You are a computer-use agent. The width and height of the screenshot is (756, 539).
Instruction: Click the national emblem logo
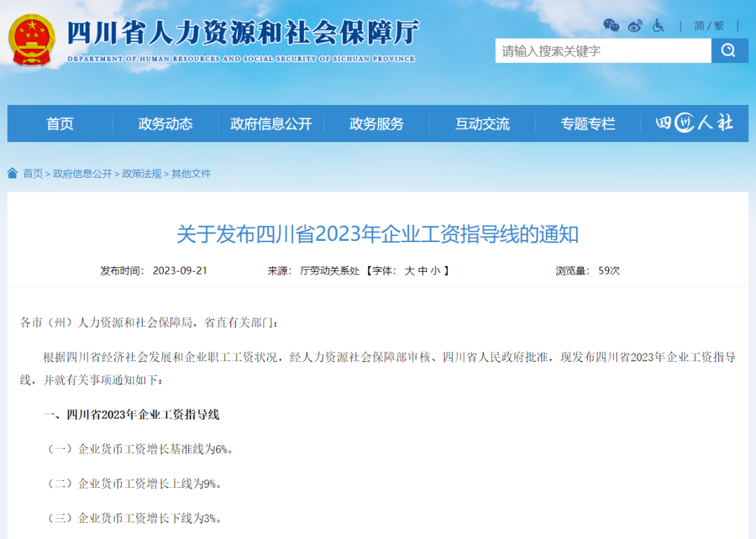[x=32, y=41]
